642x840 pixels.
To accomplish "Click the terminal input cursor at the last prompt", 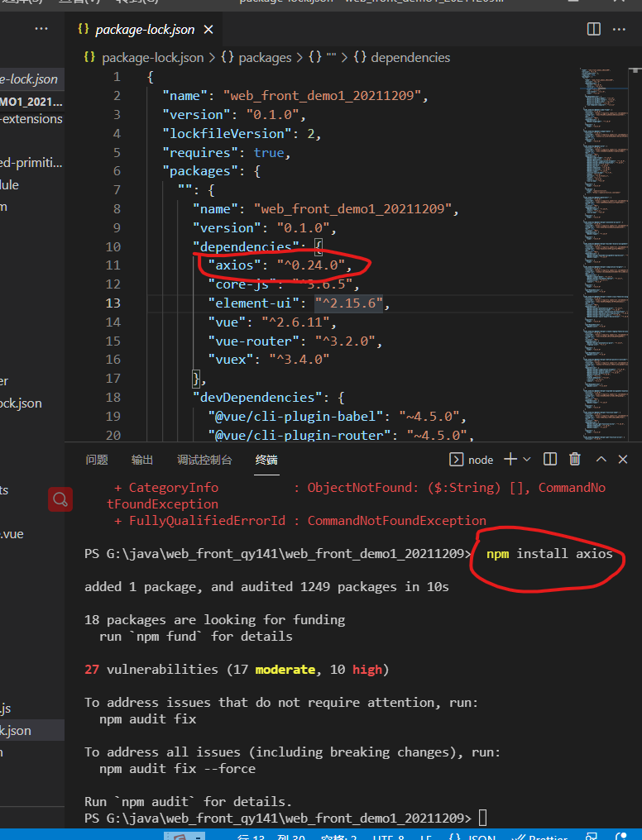I will point(483,818).
